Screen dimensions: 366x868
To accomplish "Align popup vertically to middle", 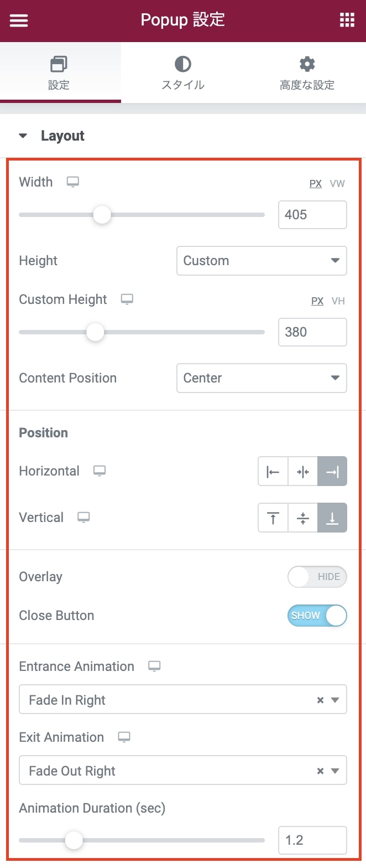I will click(303, 518).
